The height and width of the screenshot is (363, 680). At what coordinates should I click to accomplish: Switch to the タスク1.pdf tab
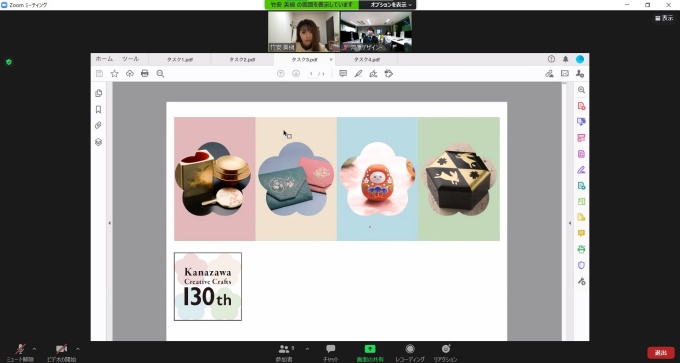(x=180, y=60)
